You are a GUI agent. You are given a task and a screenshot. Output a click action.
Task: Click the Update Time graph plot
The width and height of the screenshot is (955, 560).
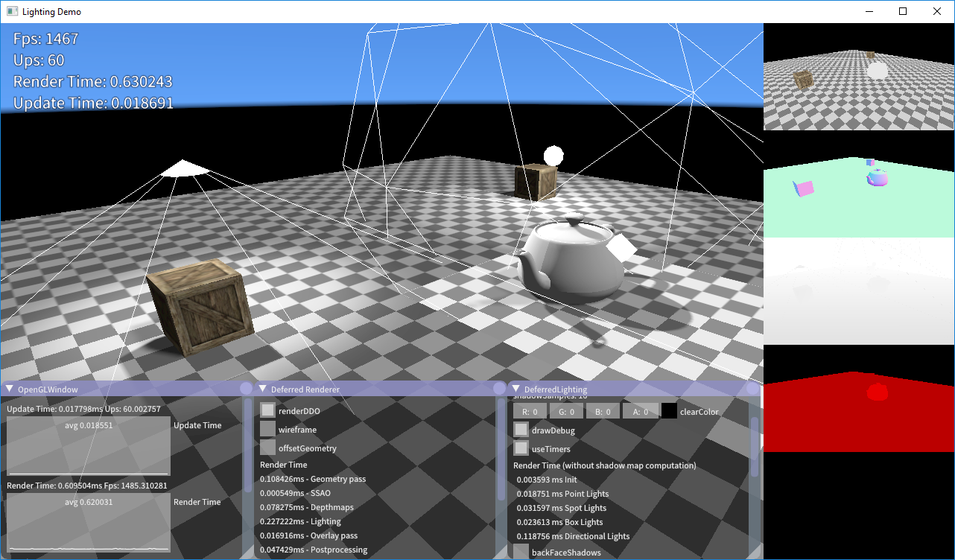pos(89,445)
